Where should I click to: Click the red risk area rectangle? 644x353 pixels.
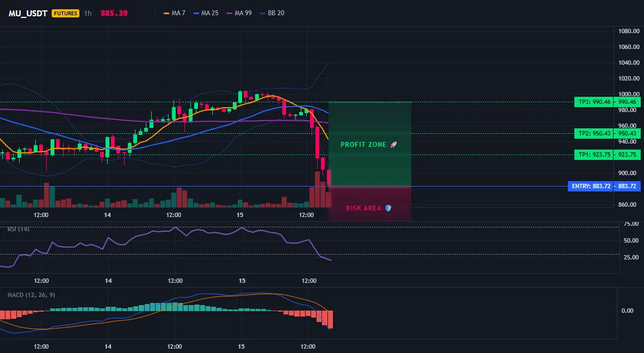pos(370,203)
